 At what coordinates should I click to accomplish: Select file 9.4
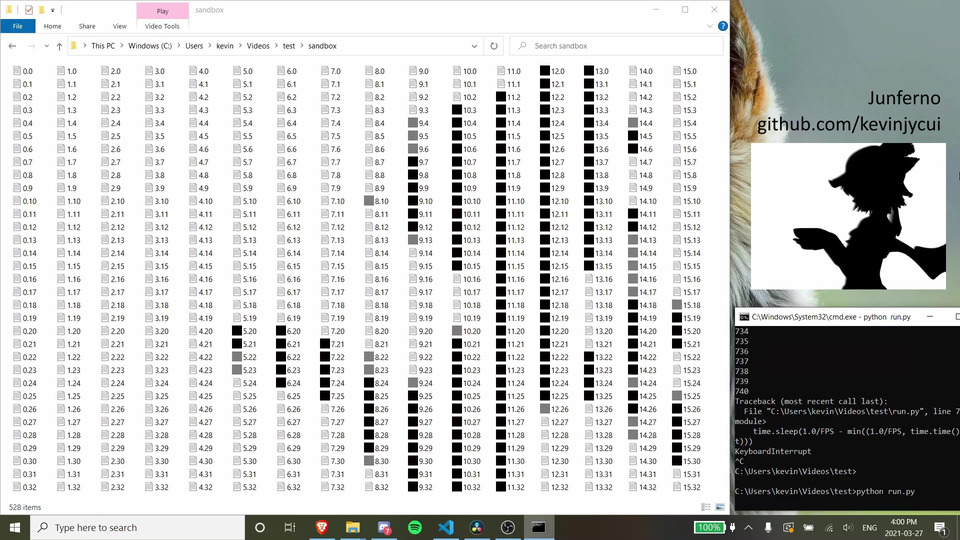click(418, 123)
